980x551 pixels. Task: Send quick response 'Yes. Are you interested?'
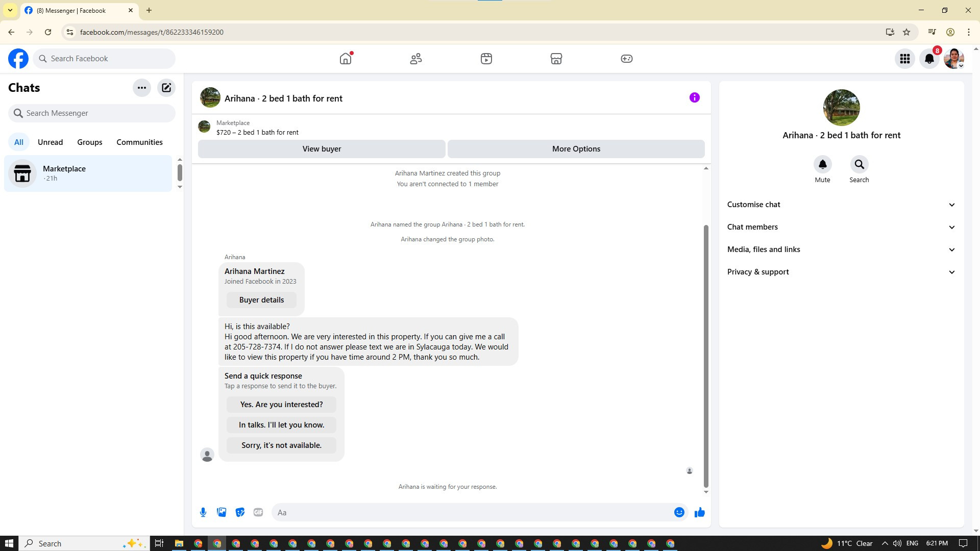pyautogui.click(x=281, y=405)
